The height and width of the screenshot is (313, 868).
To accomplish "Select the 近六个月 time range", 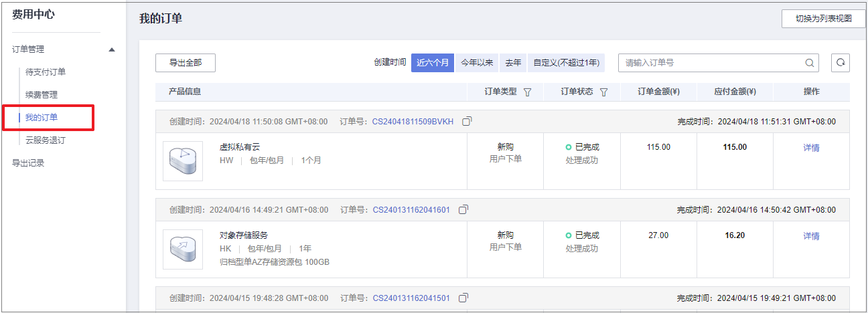I will [x=433, y=63].
